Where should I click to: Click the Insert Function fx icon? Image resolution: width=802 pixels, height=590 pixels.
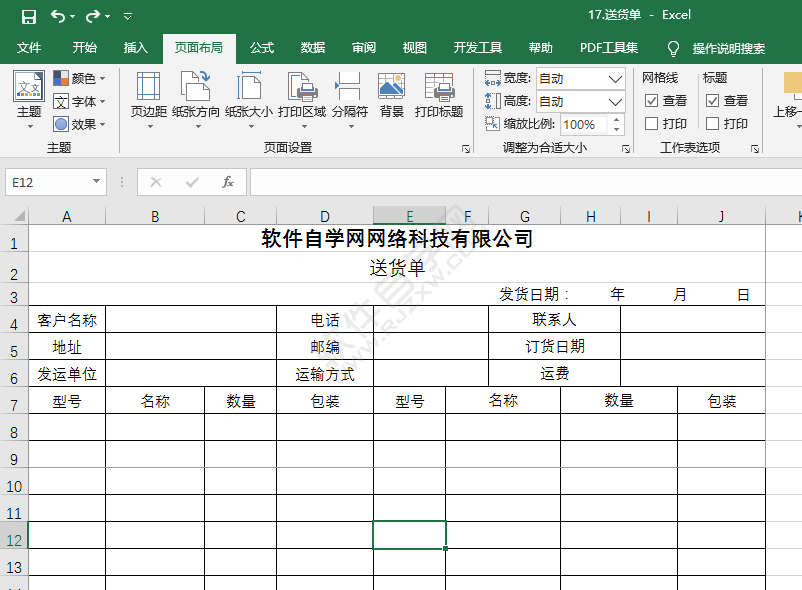(229, 182)
